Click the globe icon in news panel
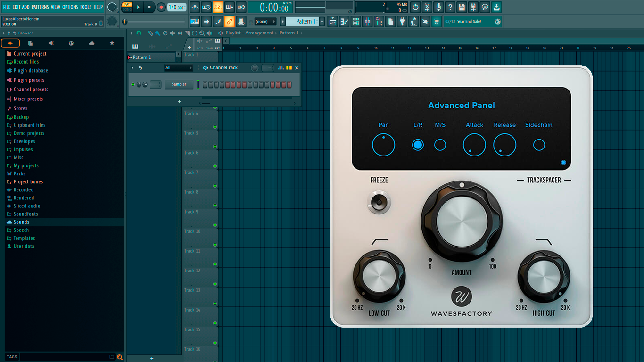This screenshot has width=644, height=362. [497, 22]
